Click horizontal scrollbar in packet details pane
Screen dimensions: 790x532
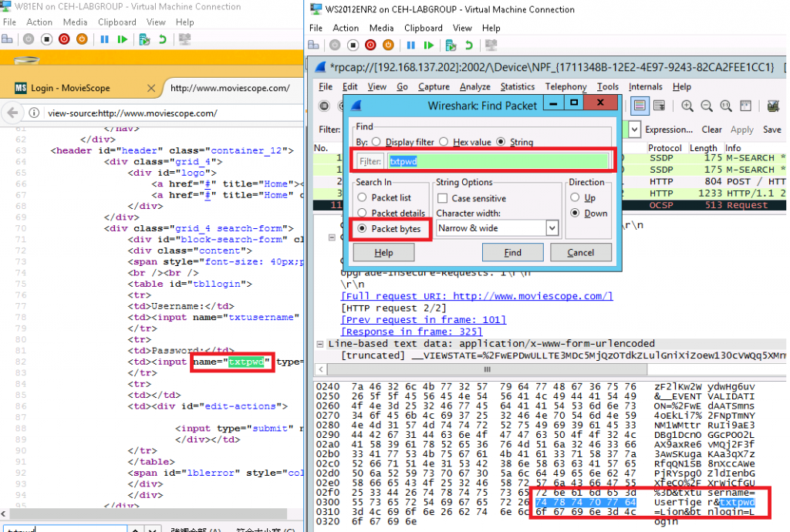tap(487, 369)
